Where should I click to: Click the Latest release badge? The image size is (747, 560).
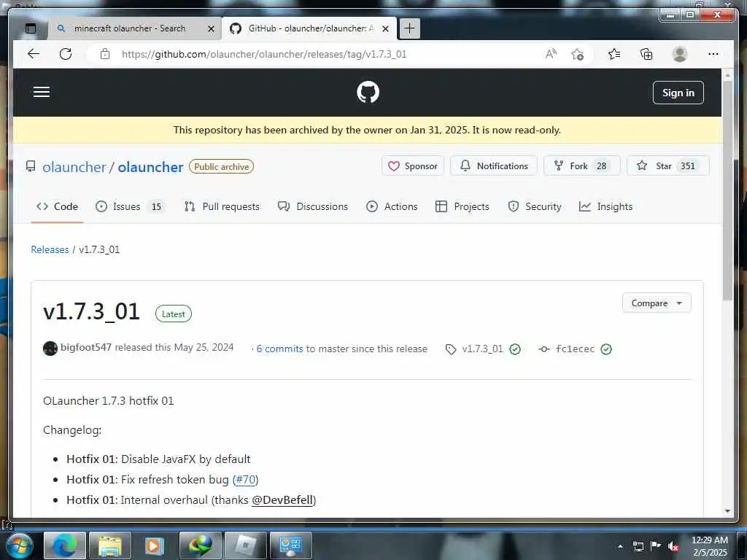tap(174, 314)
